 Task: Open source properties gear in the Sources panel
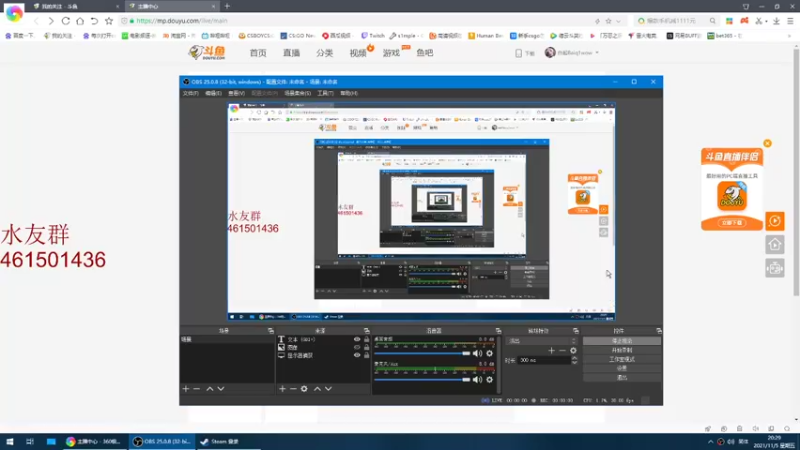(304, 389)
